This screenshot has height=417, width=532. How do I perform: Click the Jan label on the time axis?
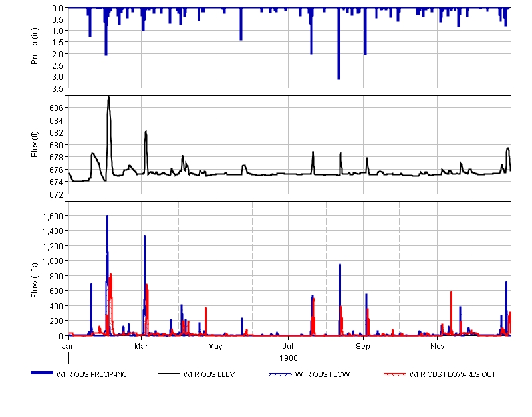click(68, 347)
